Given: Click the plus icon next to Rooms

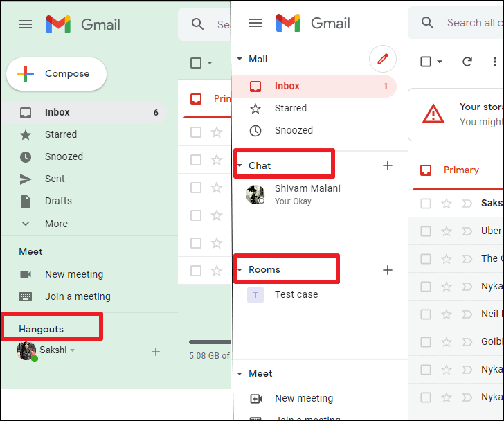Looking at the screenshot, I should click(387, 270).
